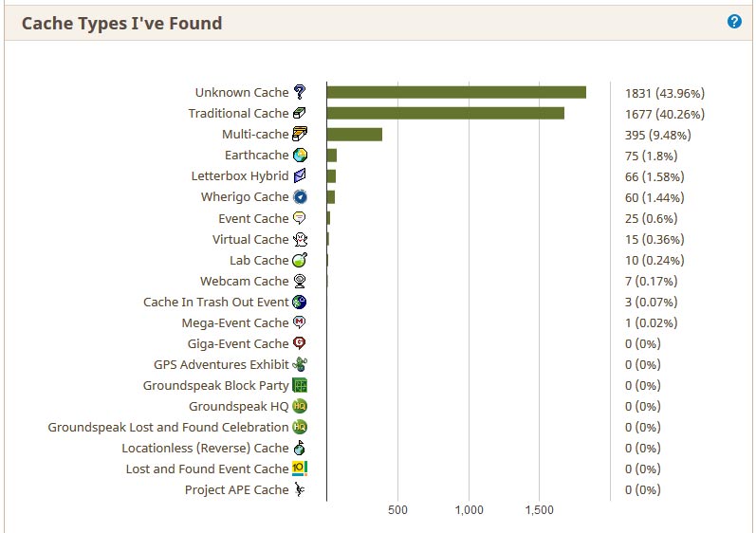756x533 pixels.
Task: Click the value '15 (0.36%)'
Action: pos(655,240)
